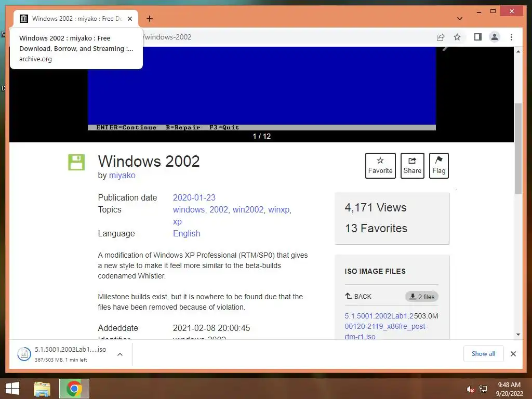Click the Addeddate value 2021-02-08 20:00:45
The width and height of the screenshot is (532, 399).
pyautogui.click(x=211, y=328)
